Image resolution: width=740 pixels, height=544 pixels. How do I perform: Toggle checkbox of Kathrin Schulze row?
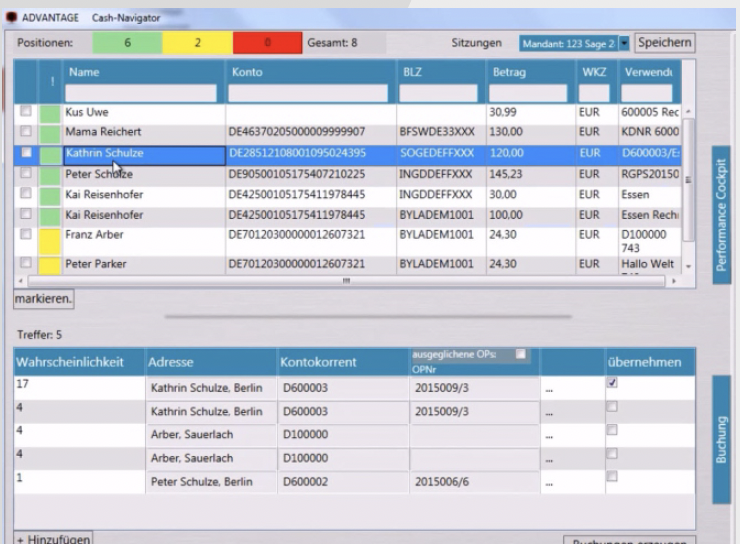click(26, 152)
